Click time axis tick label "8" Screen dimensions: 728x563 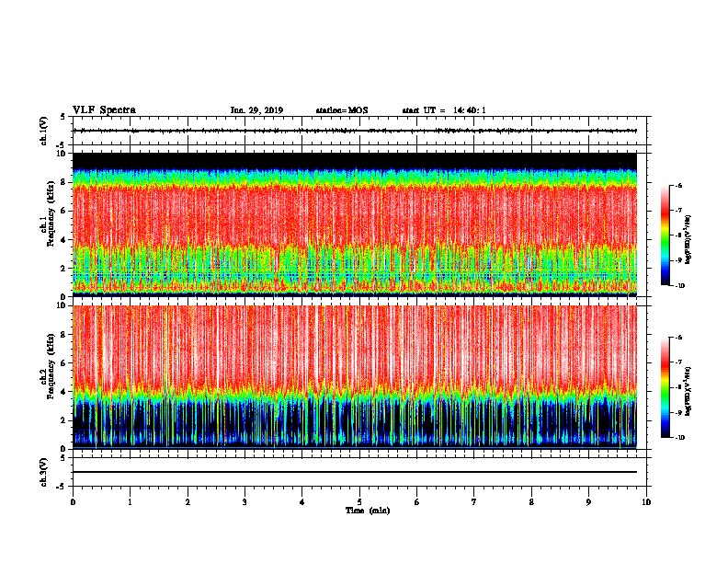(531, 502)
